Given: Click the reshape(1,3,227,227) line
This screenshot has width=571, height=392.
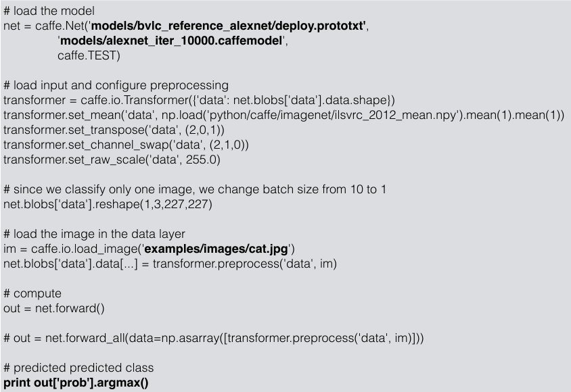Looking at the screenshot, I should coord(108,204).
